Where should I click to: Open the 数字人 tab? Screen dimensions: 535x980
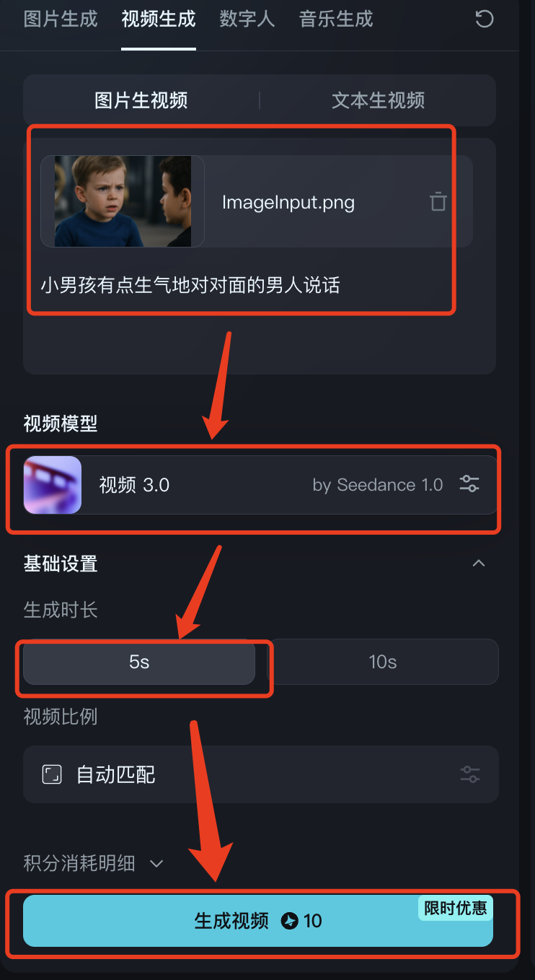pyautogui.click(x=247, y=19)
